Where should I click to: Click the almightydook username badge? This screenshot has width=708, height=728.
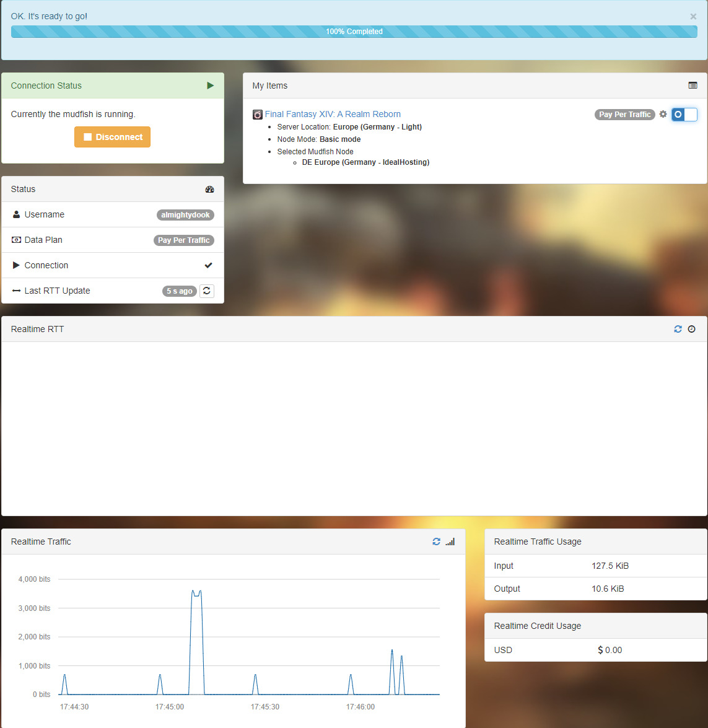185,215
